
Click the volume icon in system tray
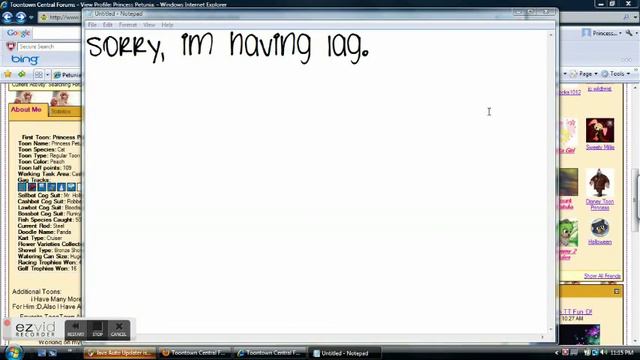603,353
